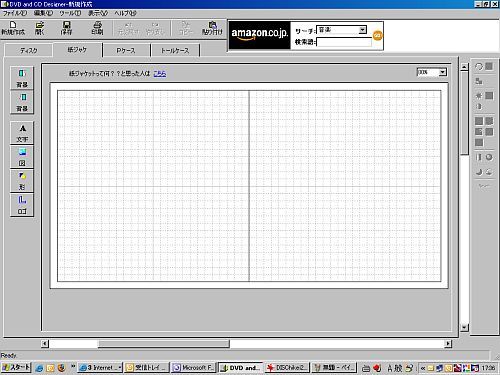500x375 pixels.
Task: Click the system tray clock
Action: coord(488,368)
